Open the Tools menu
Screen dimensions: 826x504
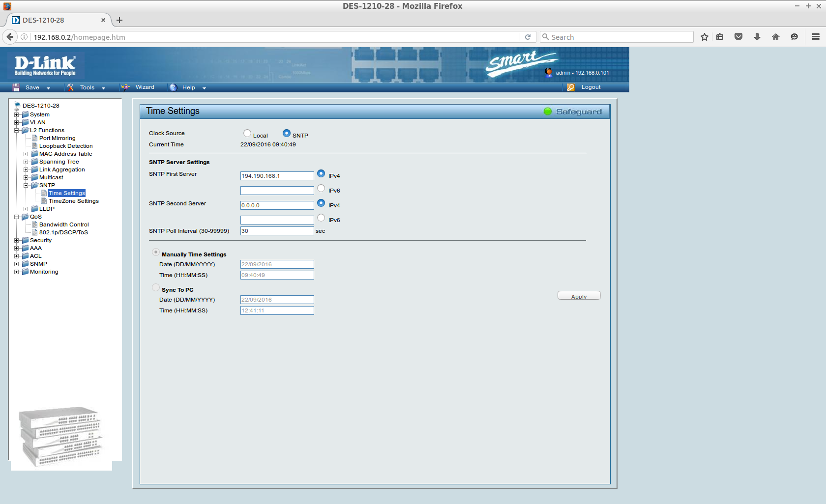[87, 87]
